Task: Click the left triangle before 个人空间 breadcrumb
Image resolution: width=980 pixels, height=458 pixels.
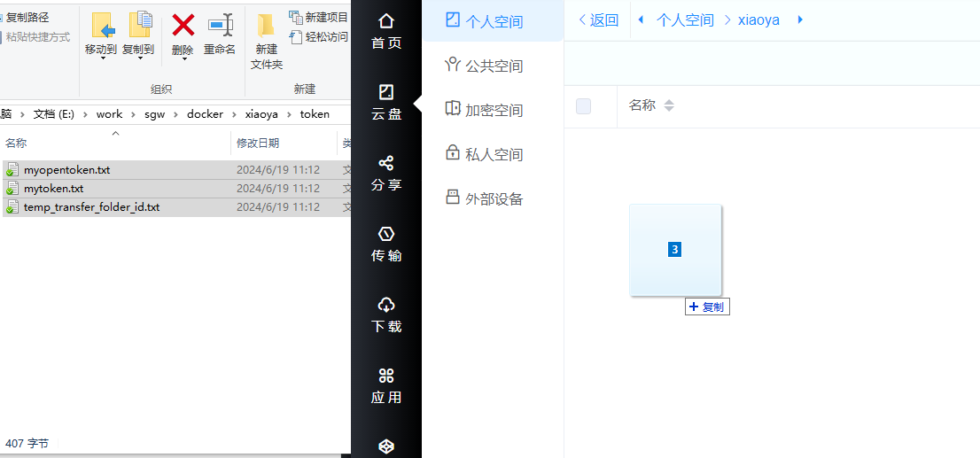Action: 641,20
